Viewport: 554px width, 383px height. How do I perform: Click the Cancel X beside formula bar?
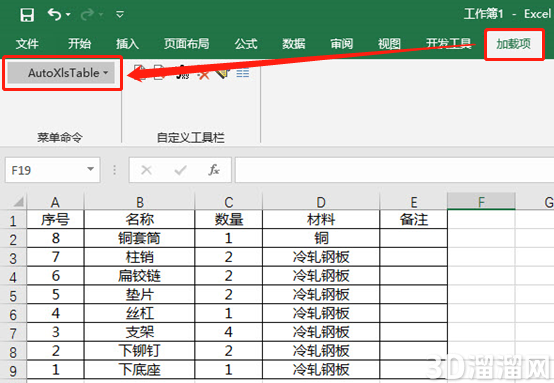(x=146, y=170)
